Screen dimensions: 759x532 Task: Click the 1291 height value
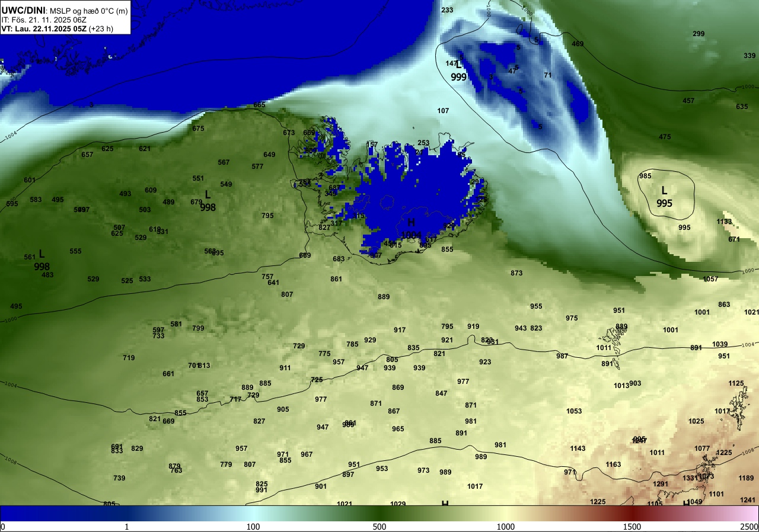point(661,484)
